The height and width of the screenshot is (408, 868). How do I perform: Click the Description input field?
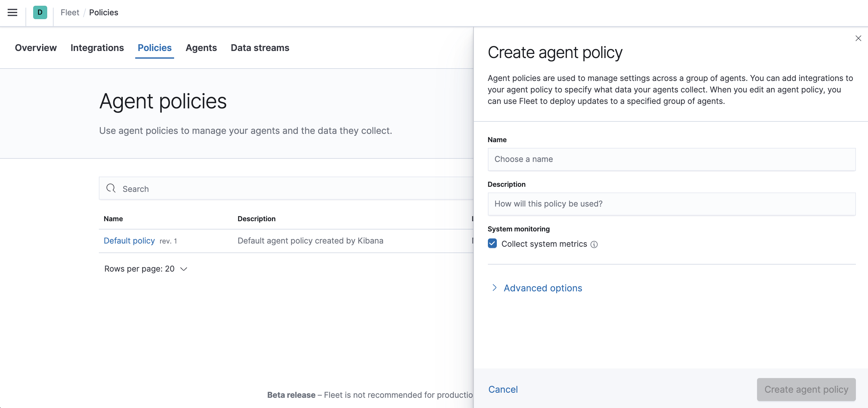(x=672, y=204)
